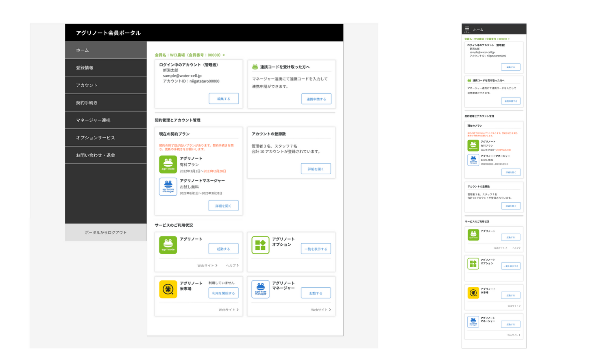Click yellow rice market icon in mobile layout
The width and height of the screenshot is (610, 364).
(473, 292)
